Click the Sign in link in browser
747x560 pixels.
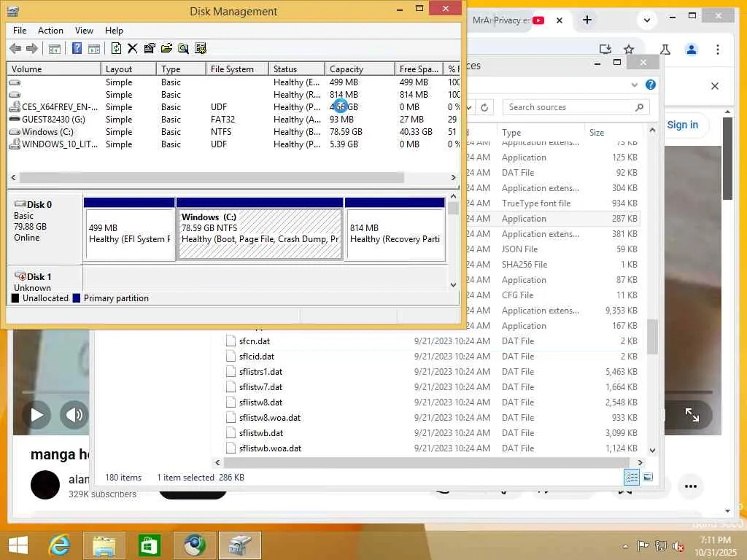(682, 125)
